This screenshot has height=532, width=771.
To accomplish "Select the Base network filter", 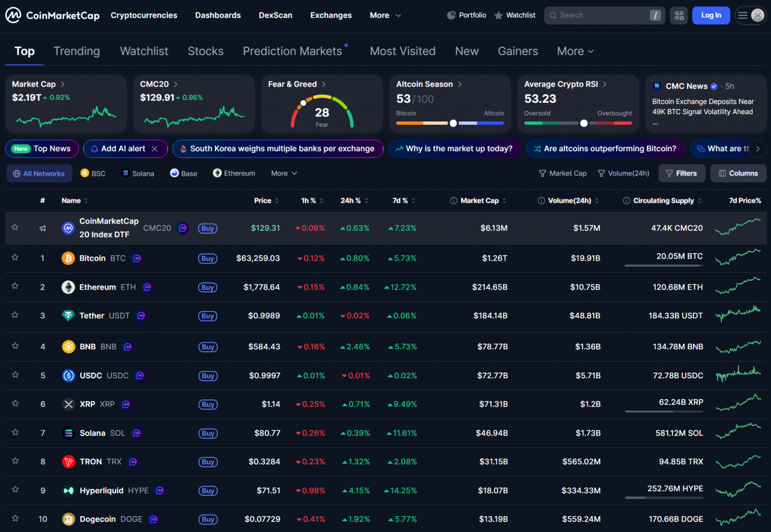I will click(x=184, y=173).
